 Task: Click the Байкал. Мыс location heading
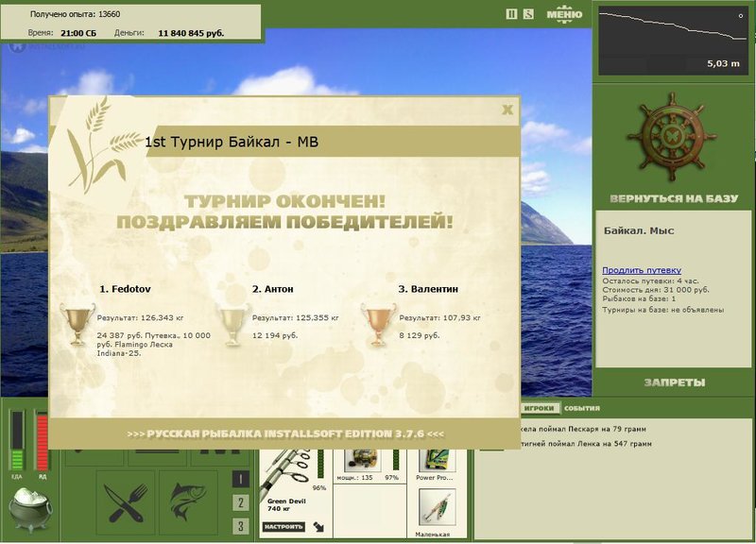[x=639, y=230]
